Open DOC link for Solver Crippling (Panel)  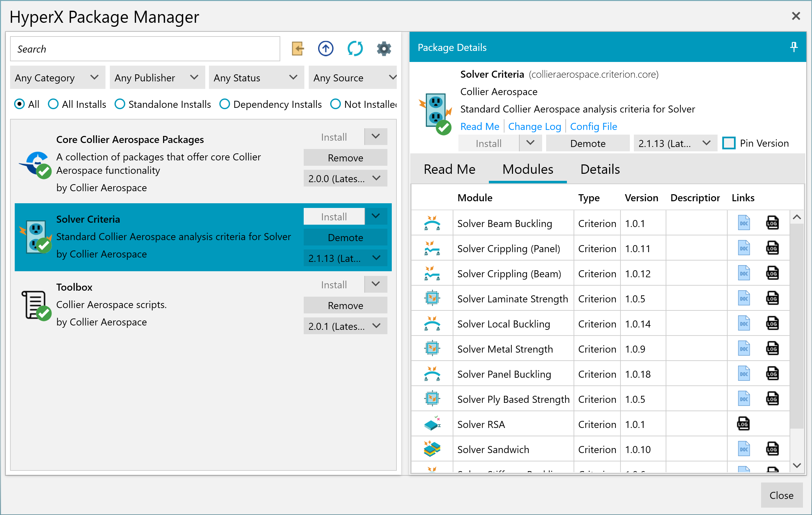pyautogui.click(x=744, y=248)
